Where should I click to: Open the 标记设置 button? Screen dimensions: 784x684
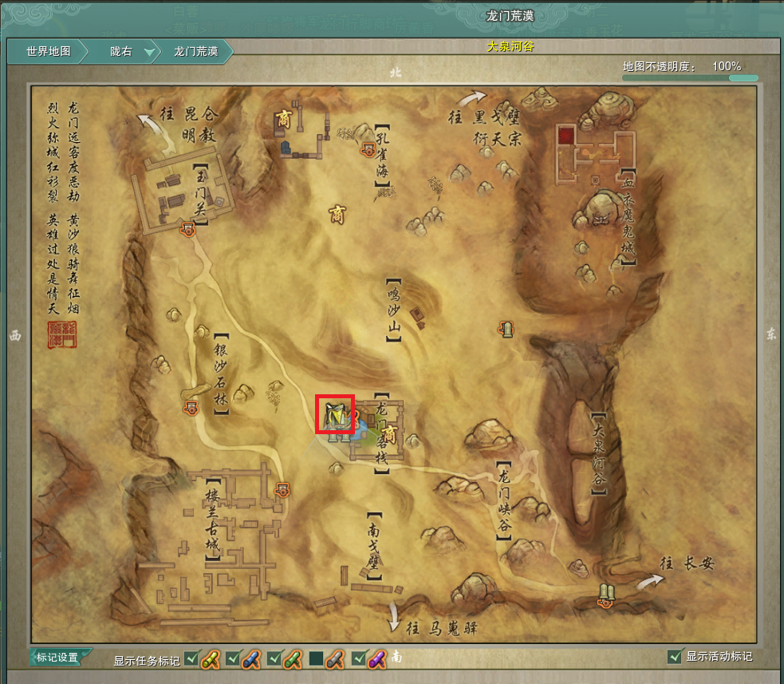[x=57, y=658]
